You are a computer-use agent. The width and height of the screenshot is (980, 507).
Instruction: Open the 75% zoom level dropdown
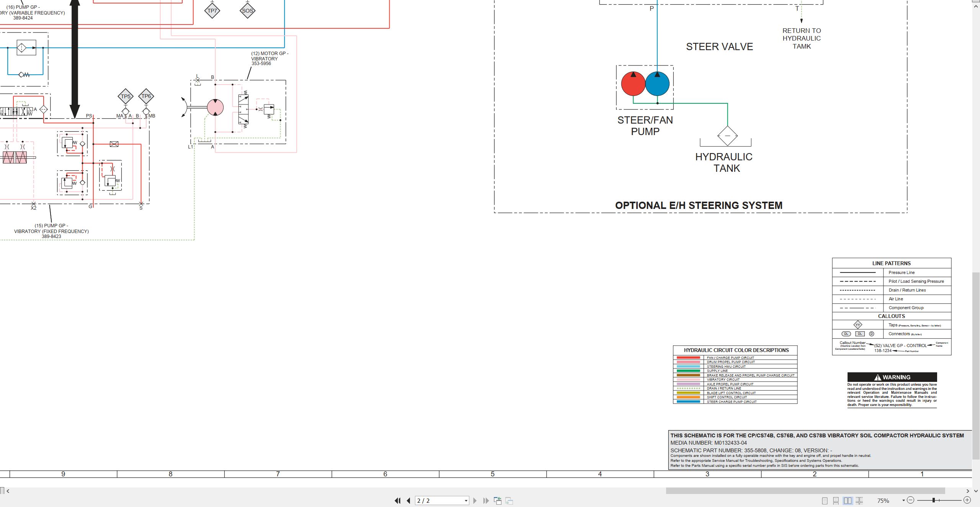pyautogui.click(x=903, y=500)
